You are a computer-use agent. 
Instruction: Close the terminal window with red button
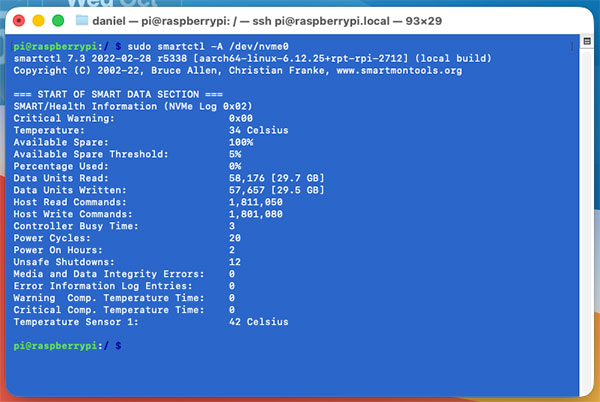point(19,21)
